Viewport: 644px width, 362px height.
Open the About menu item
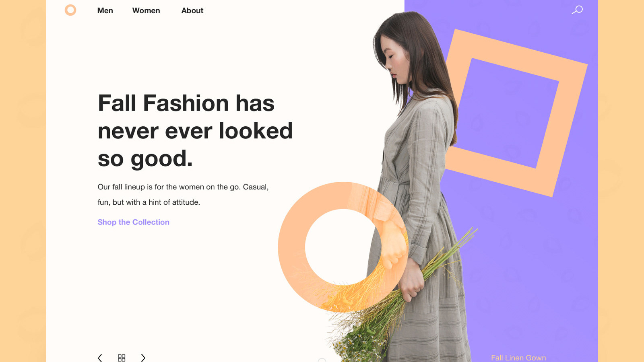pos(192,10)
